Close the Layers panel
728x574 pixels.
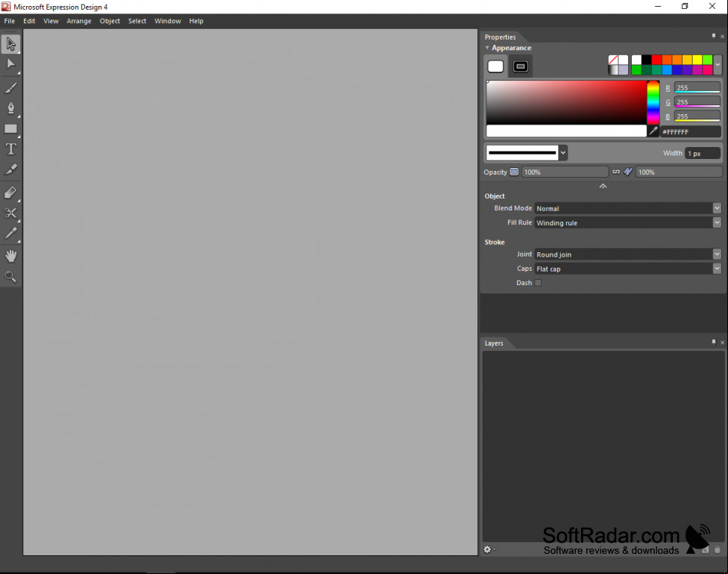click(x=723, y=343)
